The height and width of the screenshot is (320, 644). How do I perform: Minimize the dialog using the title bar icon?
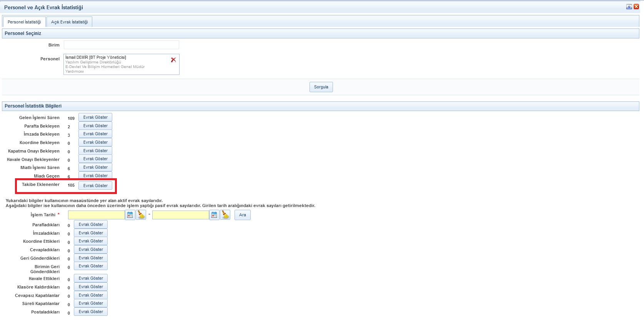[x=629, y=7]
